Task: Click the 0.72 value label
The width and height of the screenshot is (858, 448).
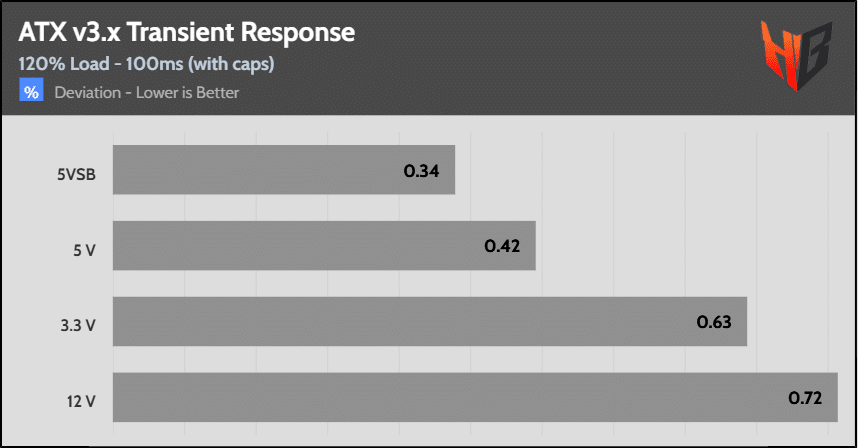Action: (805, 398)
